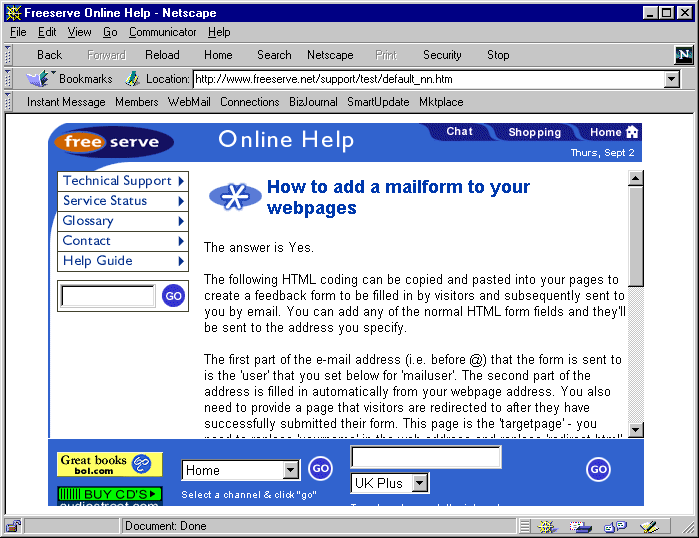This screenshot has width=699, height=538.
Task: Open the Composer pen icon in status bar
Action: (649, 526)
